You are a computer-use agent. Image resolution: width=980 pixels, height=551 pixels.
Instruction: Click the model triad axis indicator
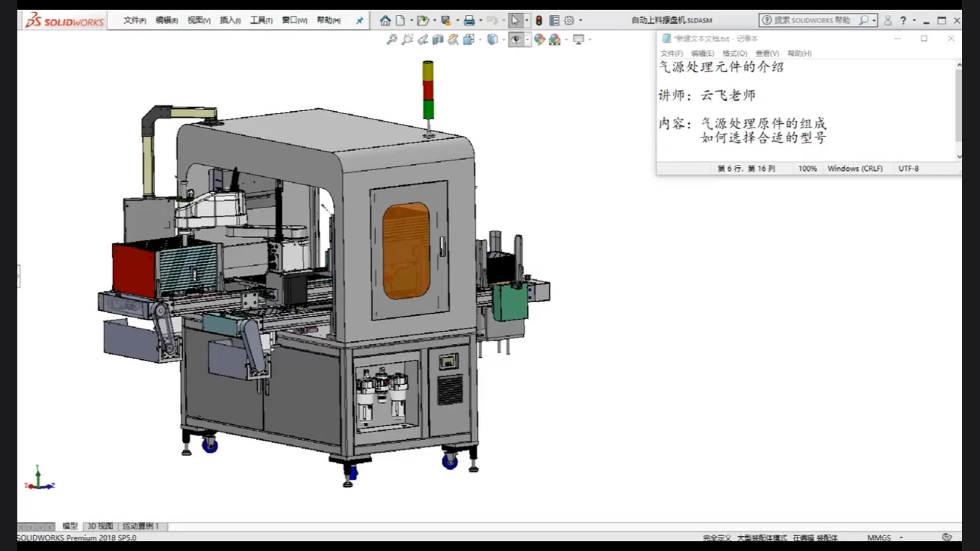(x=39, y=478)
